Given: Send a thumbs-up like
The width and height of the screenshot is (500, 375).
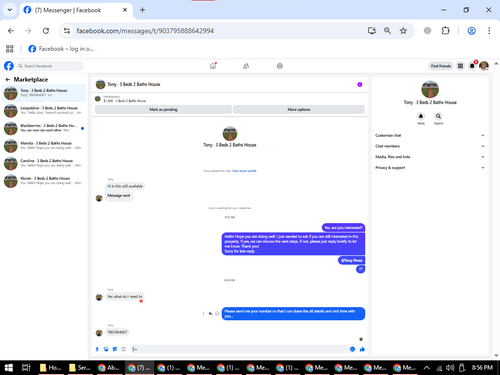Looking at the screenshot, I should (362, 349).
